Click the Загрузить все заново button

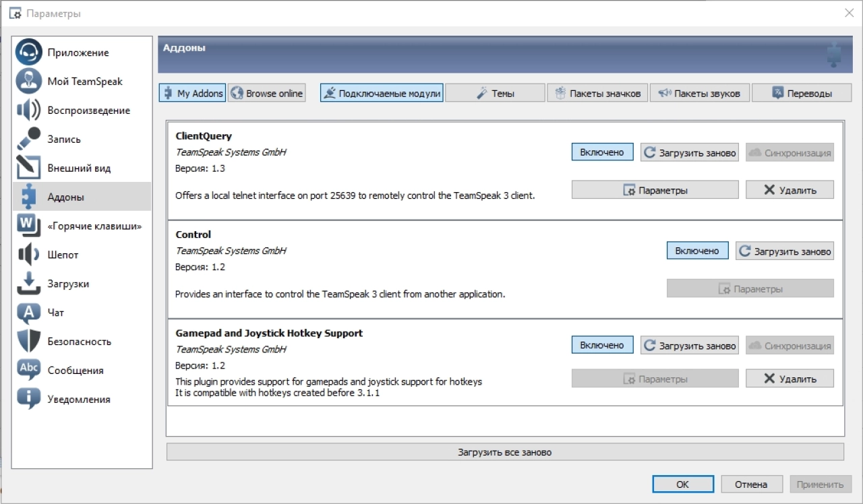(505, 452)
